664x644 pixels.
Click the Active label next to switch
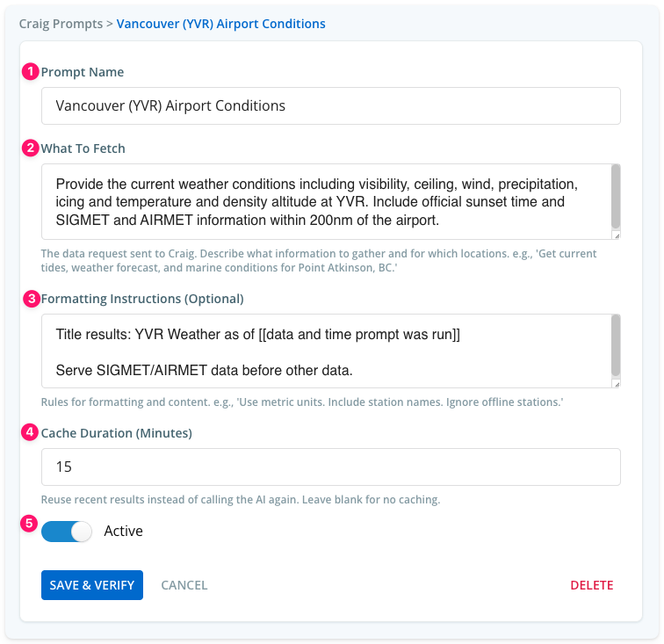click(123, 531)
